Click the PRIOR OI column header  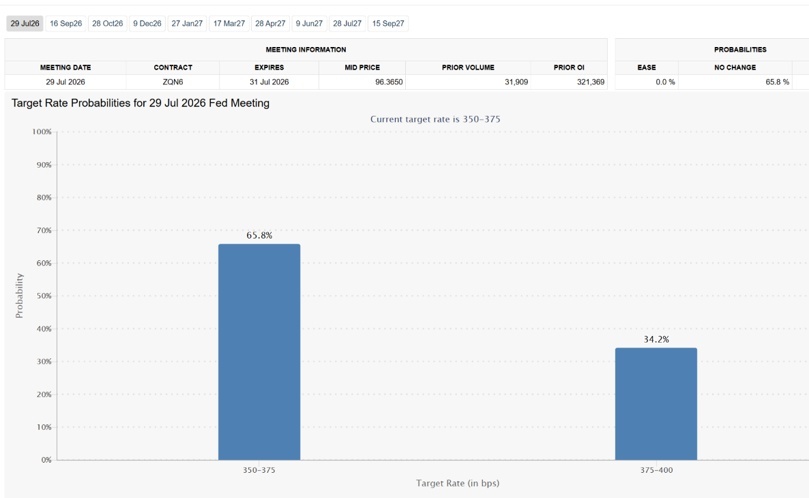[569, 67]
